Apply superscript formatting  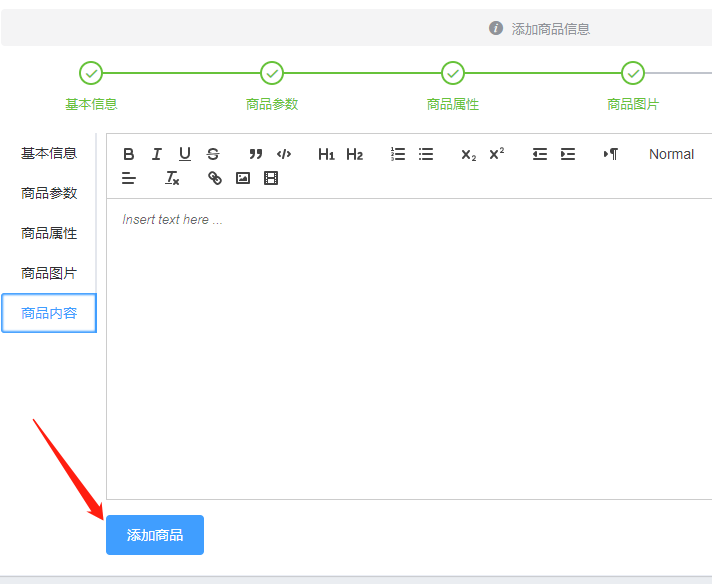497,154
